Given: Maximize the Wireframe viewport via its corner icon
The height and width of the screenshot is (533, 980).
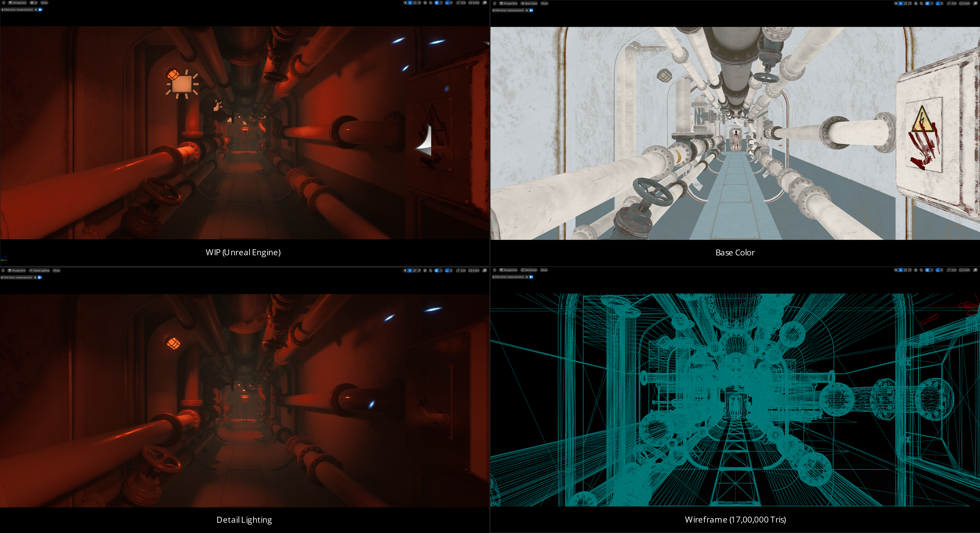Looking at the screenshot, I should click(x=976, y=270).
